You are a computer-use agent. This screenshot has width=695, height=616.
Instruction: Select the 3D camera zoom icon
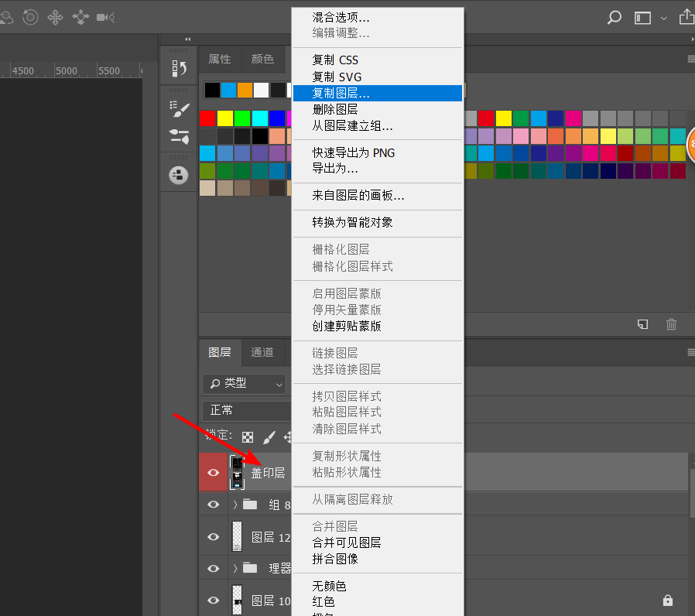[105, 18]
